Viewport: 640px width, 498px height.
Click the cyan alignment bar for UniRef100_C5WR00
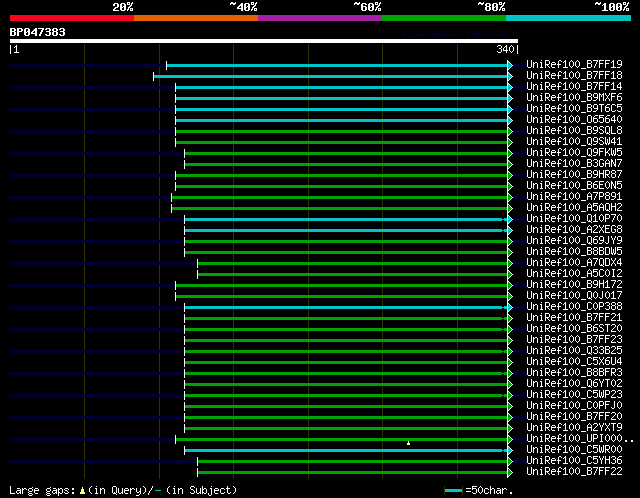(344, 451)
